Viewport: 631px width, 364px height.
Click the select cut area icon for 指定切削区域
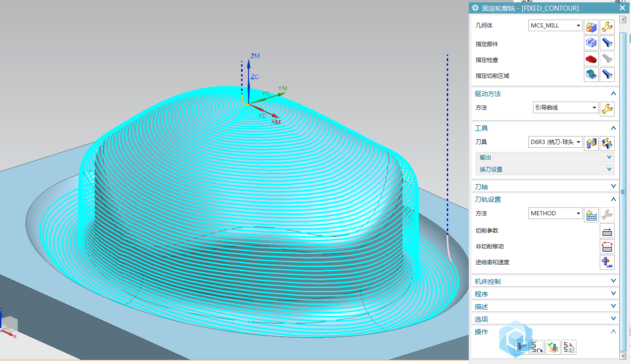591,75
